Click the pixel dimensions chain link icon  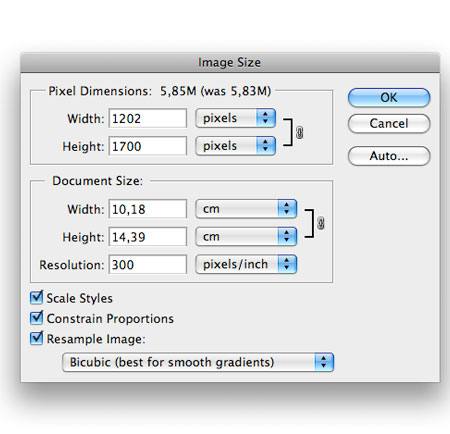[x=299, y=133]
